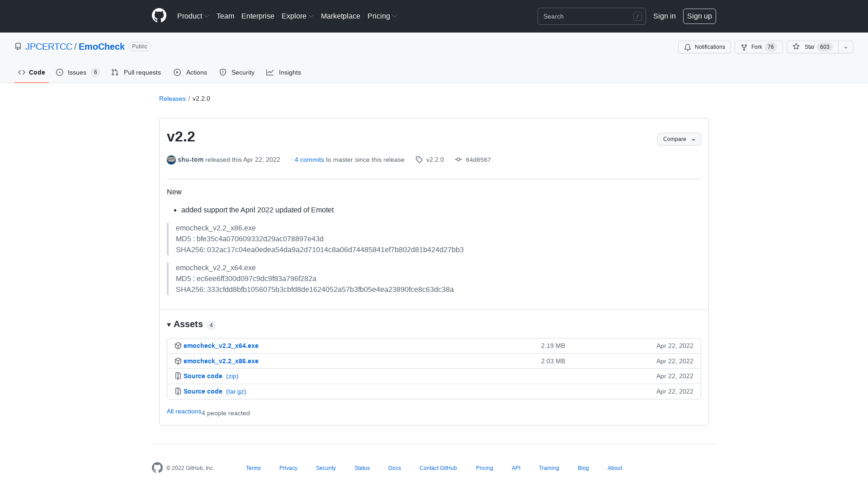868x488 pixels.
Task: Collapse the Assets section
Action: point(191,324)
